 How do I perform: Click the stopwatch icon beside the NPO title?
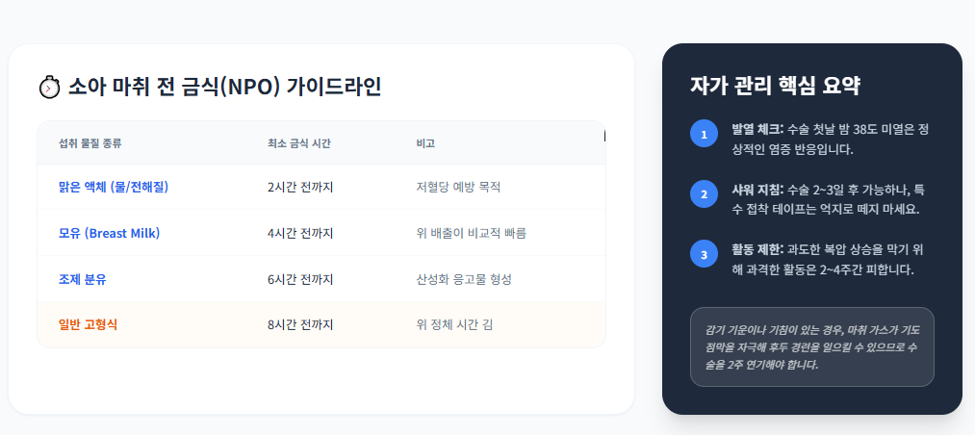pos(49,88)
